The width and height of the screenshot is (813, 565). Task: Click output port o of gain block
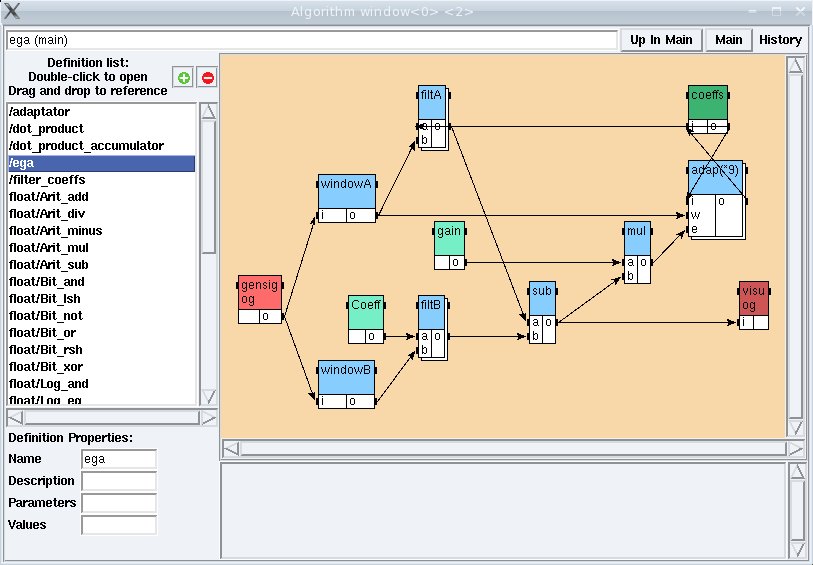tap(457, 262)
